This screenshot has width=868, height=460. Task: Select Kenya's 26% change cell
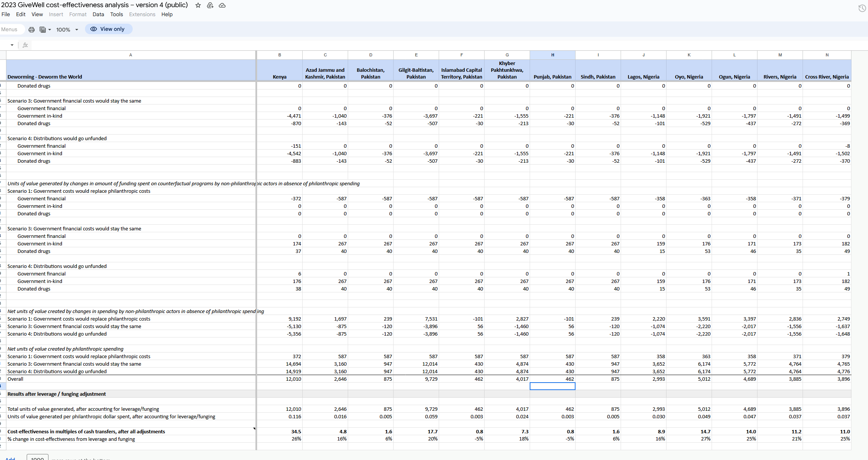pyautogui.click(x=280, y=439)
